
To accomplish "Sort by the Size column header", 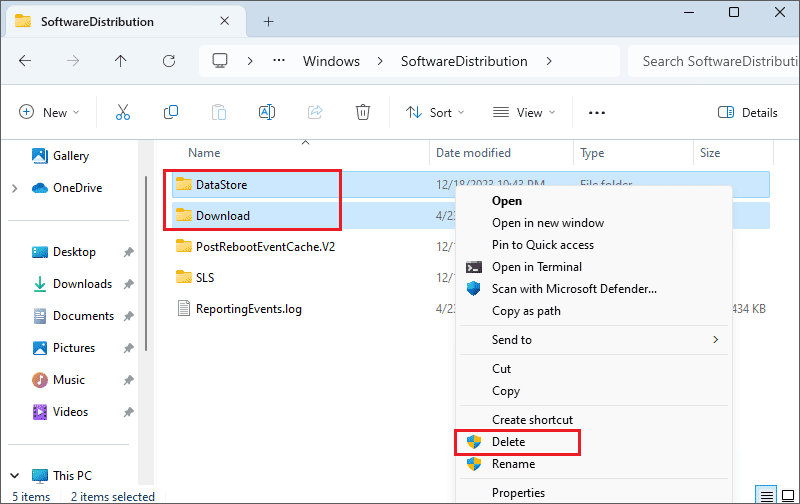I will (710, 153).
